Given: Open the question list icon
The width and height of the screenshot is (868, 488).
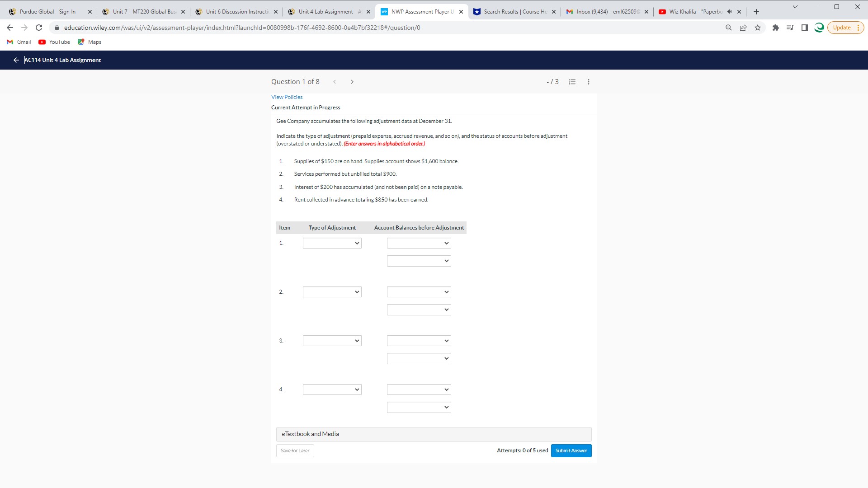Looking at the screenshot, I should coord(572,82).
